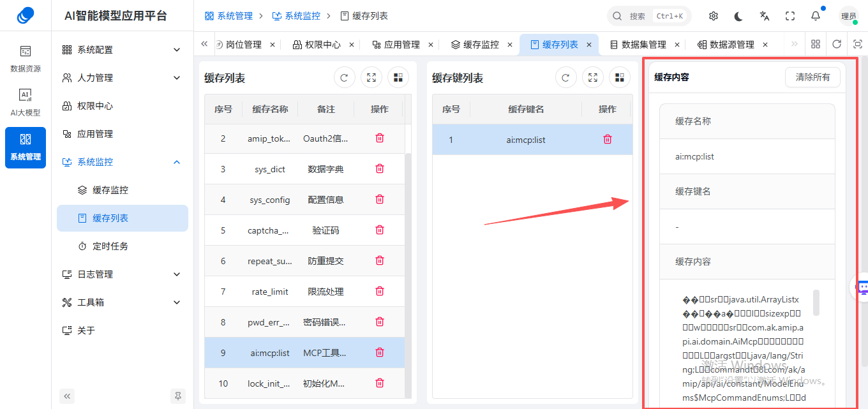Select 系统管理 in left rail
This screenshot has height=409, width=868.
click(26, 147)
